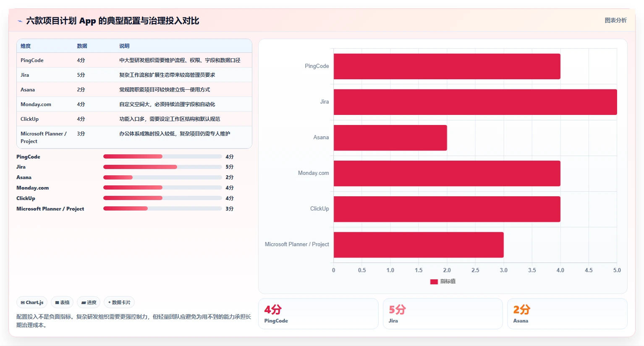Viewport: 644px width, 346px height.
Task: Click description 功能入口多，需要设定工作区结构和默认规范
Action: pyautogui.click(x=170, y=119)
